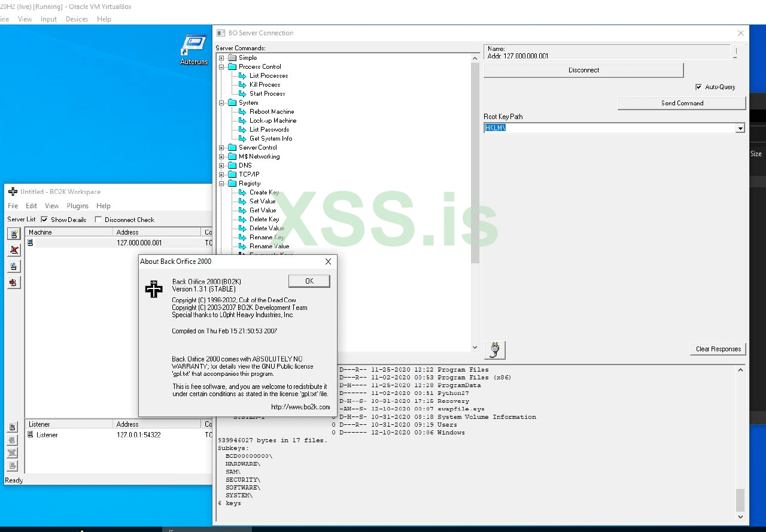Click the M$ Networking folder icon

[232, 157]
